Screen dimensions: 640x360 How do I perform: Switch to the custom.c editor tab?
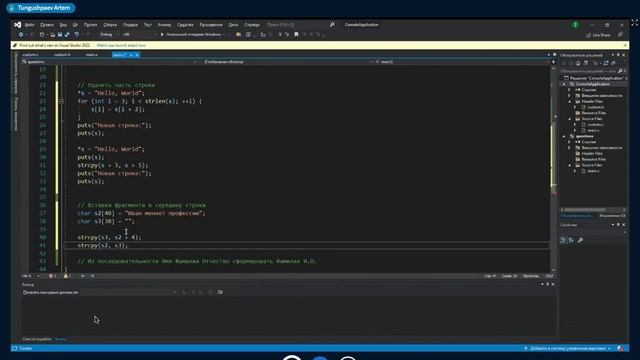click(31, 55)
